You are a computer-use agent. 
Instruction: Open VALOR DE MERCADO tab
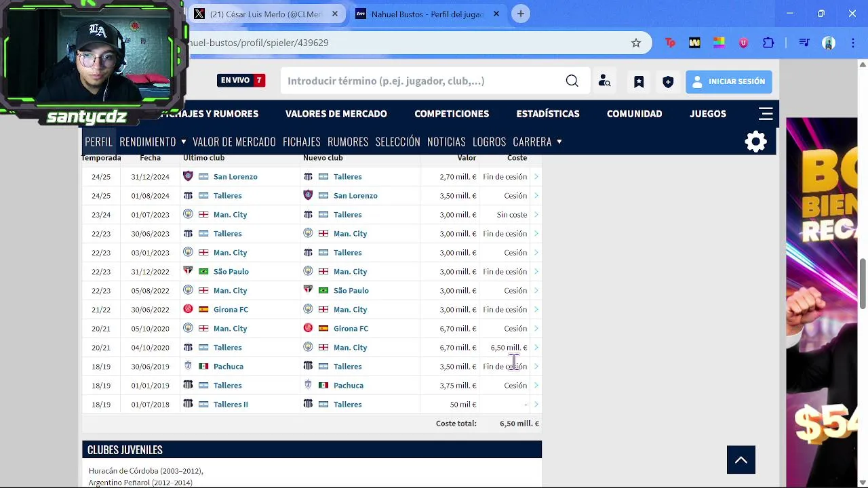click(x=234, y=142)
